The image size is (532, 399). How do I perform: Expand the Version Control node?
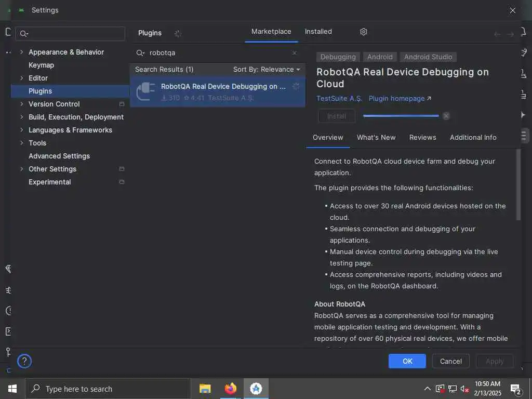(x=22, y=104)
